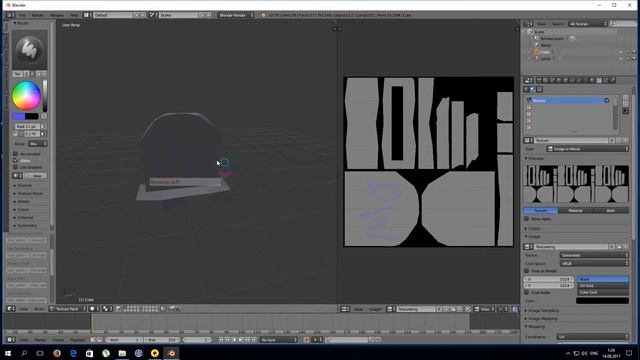Expand the Symmetry panel
The image size is (640, 360).
point(27,225)
